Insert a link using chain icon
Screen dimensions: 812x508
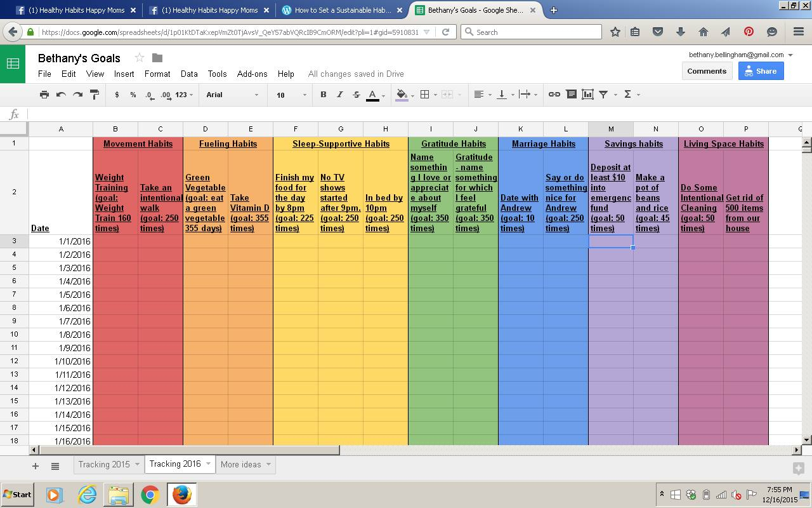(x=554, y=95)
